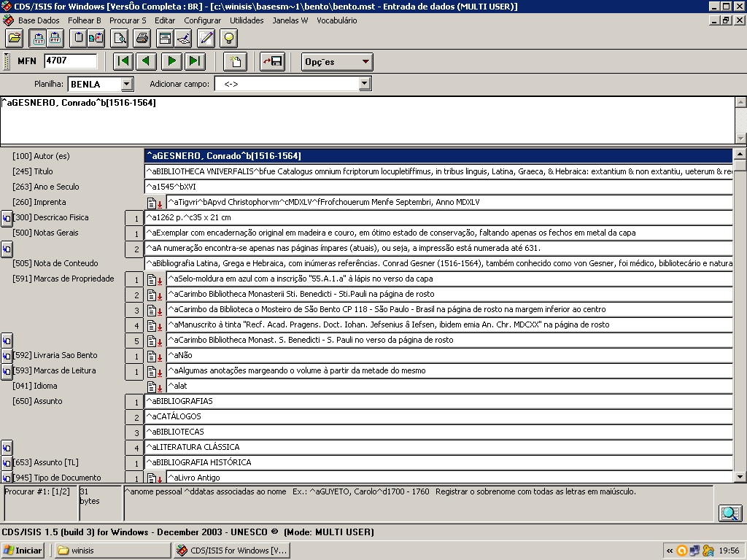This screenshot has width=747, height=560.
Task: Create a new record
Action: pyautogui.click(x=235, y=61)
